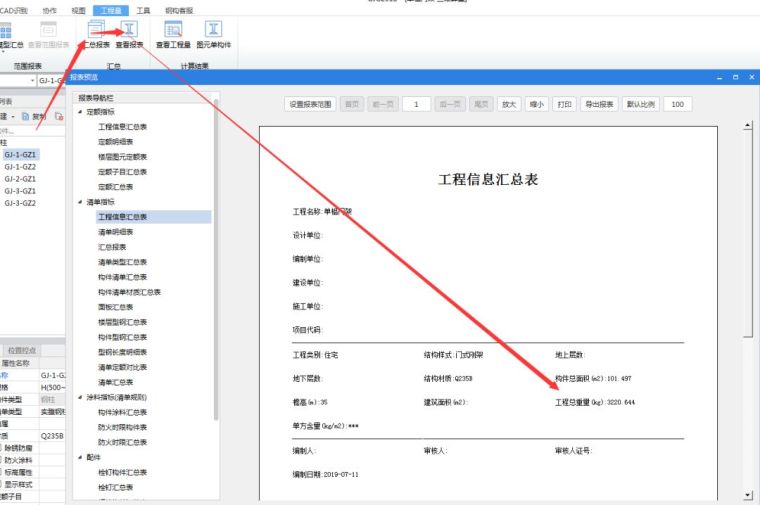Click the zoom ratio field showing 100
The height and width of the screenshot is (505, 760).
[677, 104]
